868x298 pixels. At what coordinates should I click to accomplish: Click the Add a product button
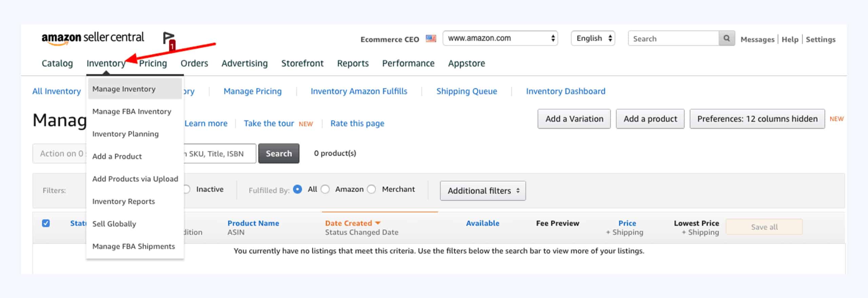point(650,119)
